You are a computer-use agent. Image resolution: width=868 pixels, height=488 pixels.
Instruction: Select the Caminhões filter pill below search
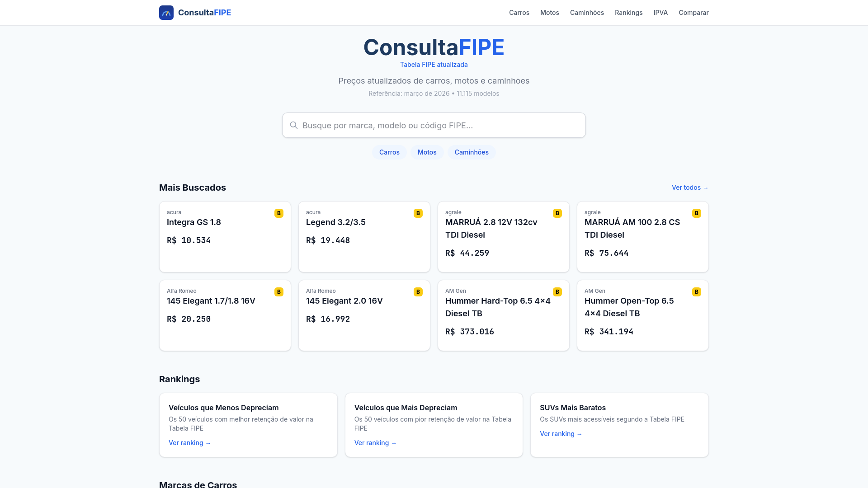tap(472, 152)
